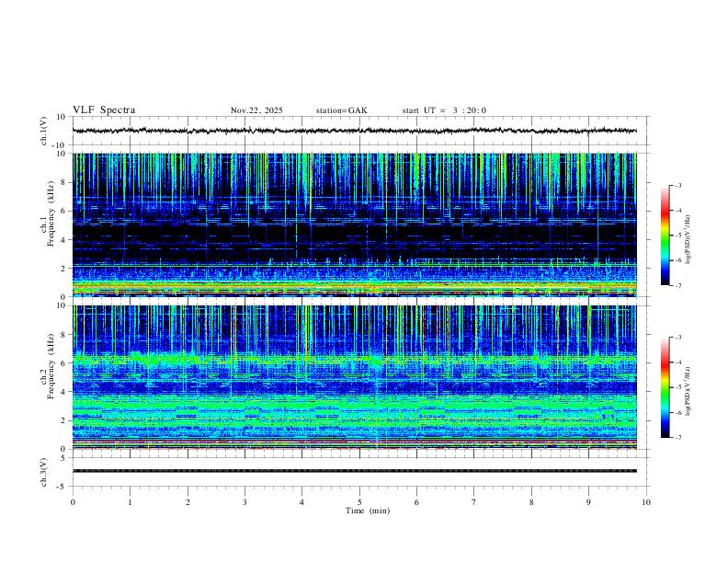
Task: Click the "-4" tick on ch.2 colorbar
Action: pos(677,362)
